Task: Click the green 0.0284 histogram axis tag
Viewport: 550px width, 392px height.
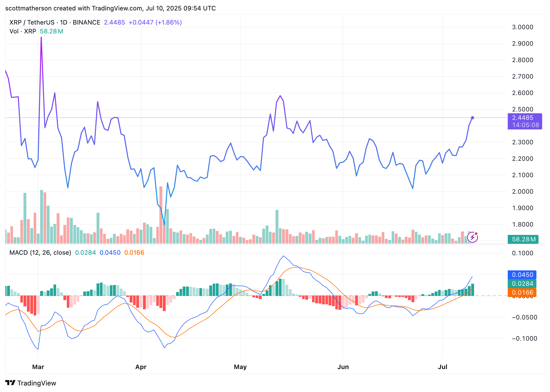Action: [x=522, y=284]
